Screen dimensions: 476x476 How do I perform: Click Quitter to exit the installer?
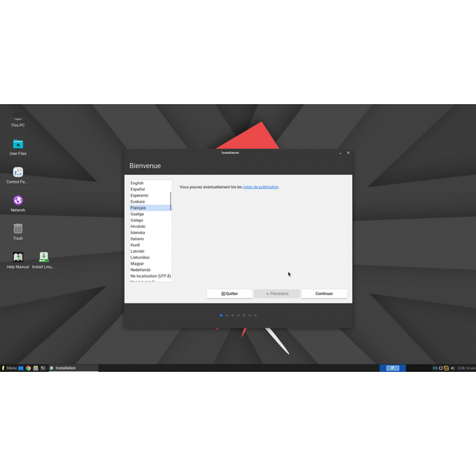tap(229, 293)
